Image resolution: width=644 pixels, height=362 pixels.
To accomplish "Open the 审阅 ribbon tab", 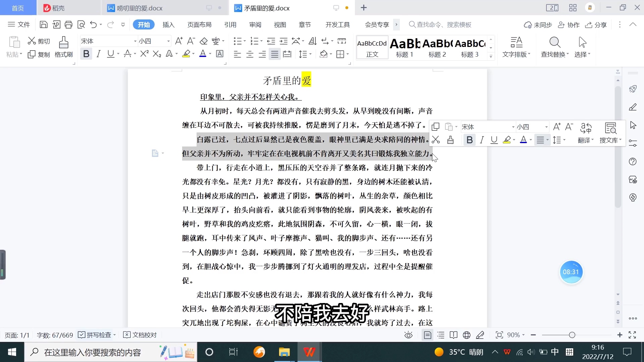I will (255, 24).
